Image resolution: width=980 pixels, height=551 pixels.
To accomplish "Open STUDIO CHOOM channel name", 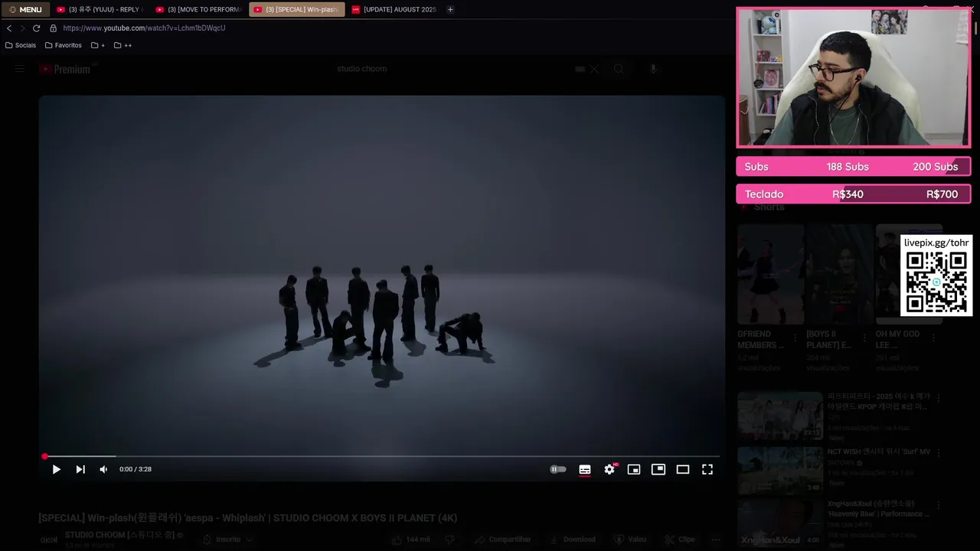I will pos(119,535).
